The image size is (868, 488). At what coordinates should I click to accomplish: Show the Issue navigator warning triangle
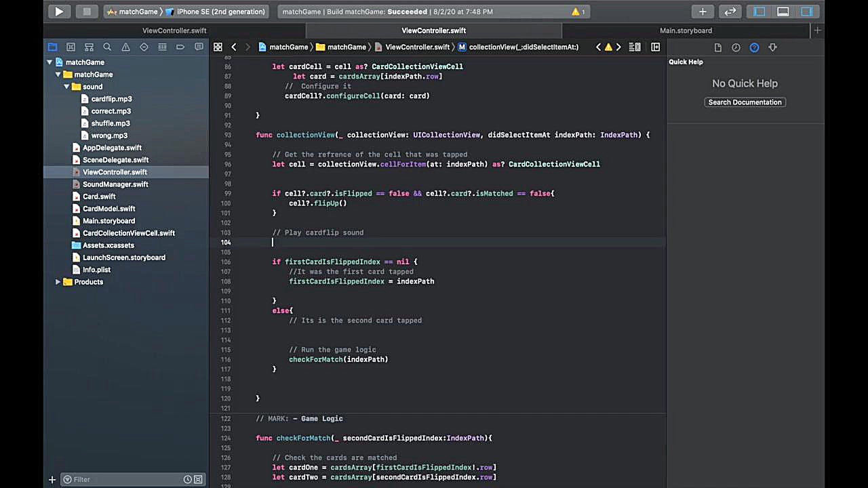coord(125,47)
